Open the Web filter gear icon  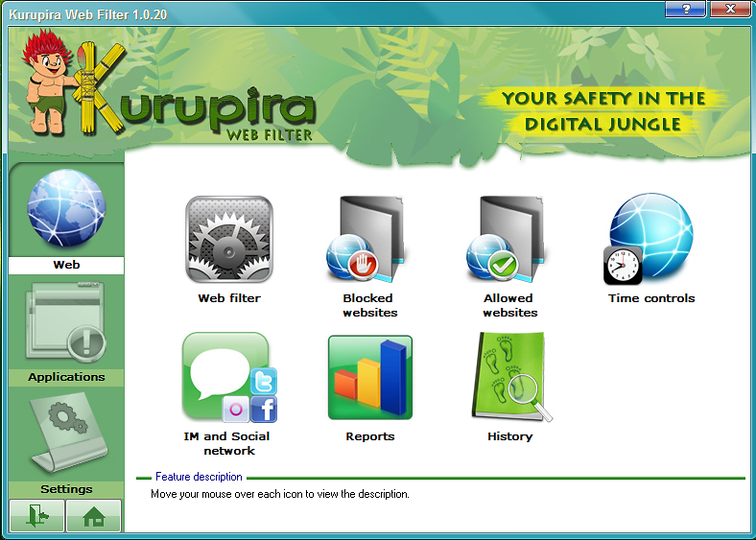pos(228,240)
